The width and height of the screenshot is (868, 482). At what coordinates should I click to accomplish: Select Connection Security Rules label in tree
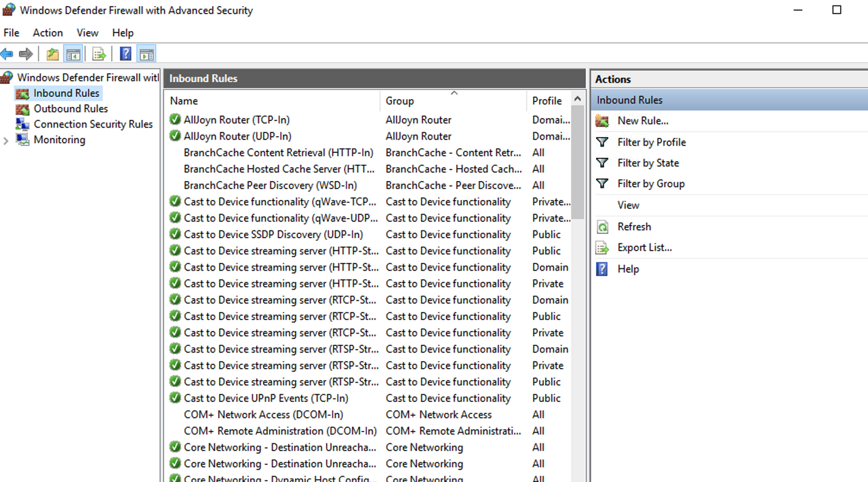point(94,124)
